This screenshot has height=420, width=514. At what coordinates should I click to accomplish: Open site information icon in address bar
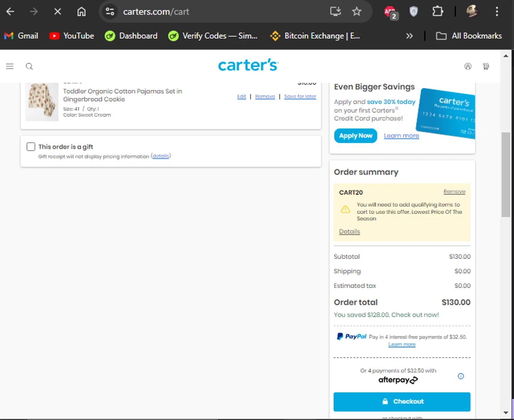pos(110,12)
